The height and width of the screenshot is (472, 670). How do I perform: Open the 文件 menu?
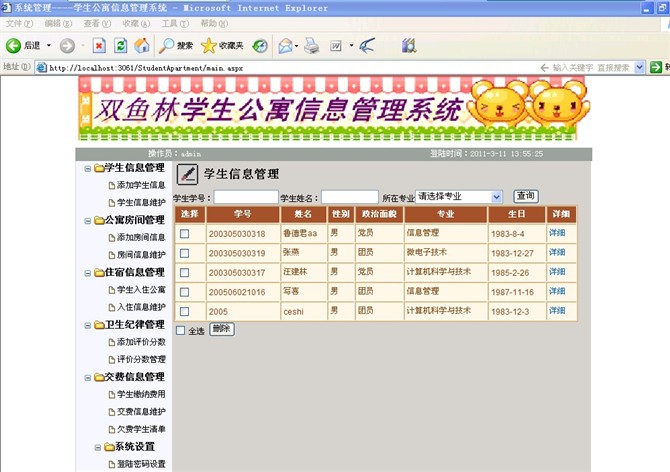tap(19, 23)
